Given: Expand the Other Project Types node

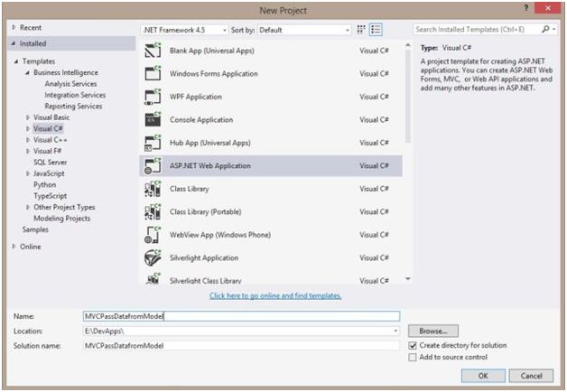Looking at the screenshot, I should pos(27,207).
